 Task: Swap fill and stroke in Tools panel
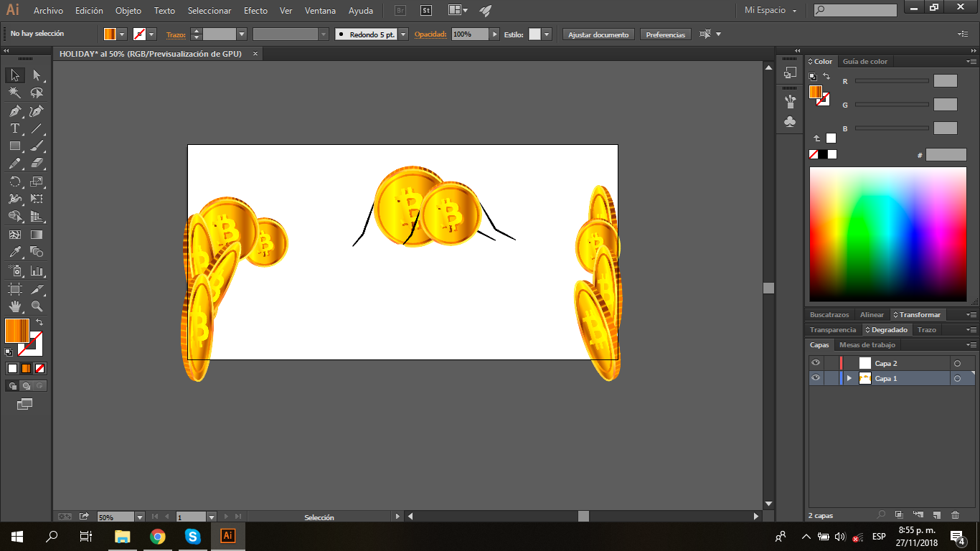click(x=39, y=323)
